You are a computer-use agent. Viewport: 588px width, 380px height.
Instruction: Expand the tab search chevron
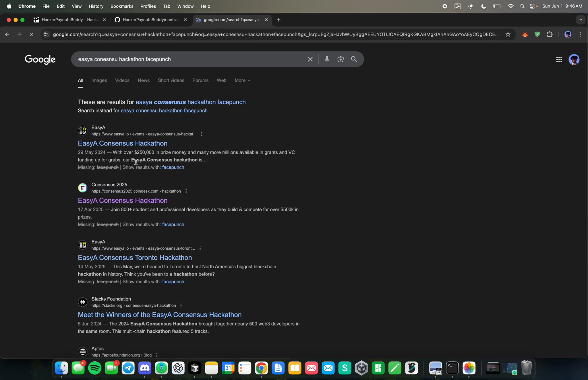pos(581,20)
